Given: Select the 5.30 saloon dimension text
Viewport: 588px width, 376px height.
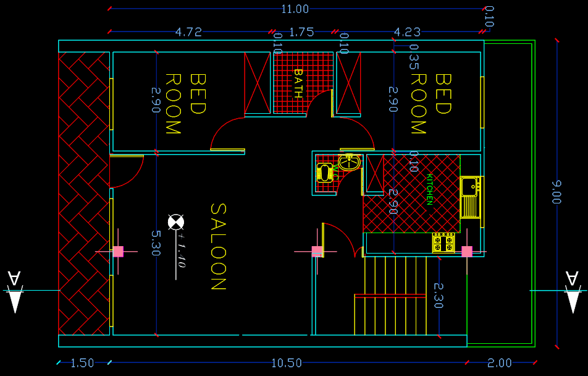Looking at the screenshot, I should (156, 243).
